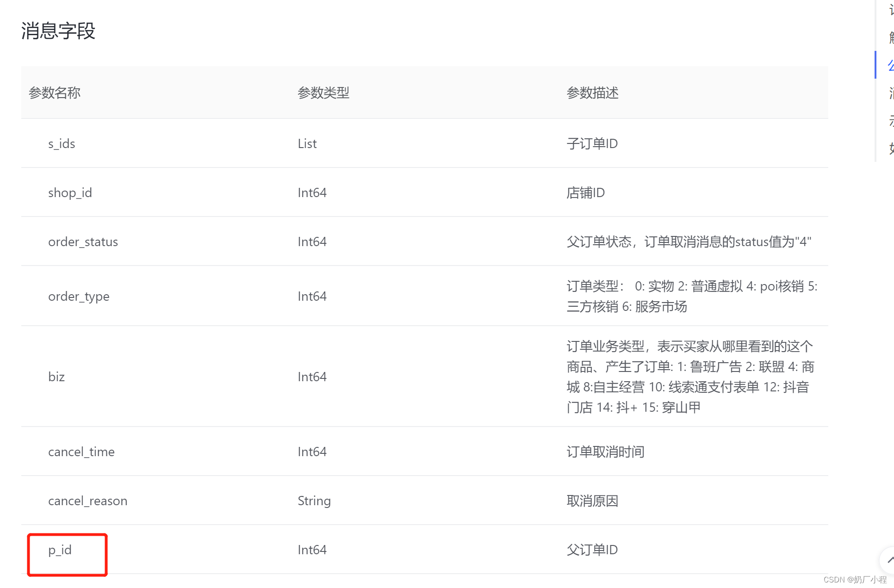Click the '父订单ID' description
The width and height of the screenshot is (894, 588).
pyautogui.click(x=592, y=550)
